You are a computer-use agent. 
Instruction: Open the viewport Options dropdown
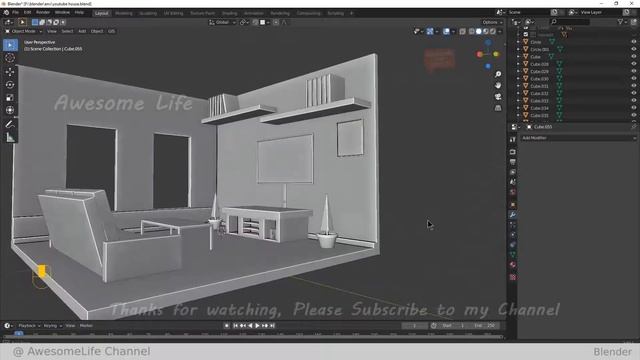tap(492, 22)
